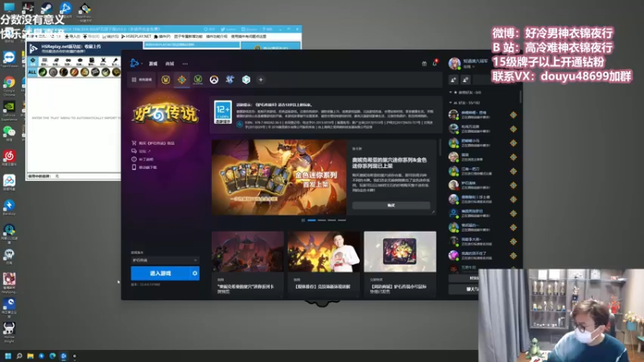Select ALL classes filter in Deck Tracker
Viewport: 644px width, 362px height.
coord(32,72)
